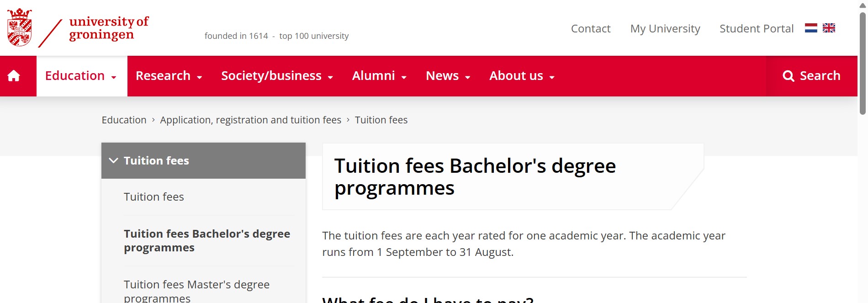Viewport: 868px width, 303px height.
Task: Switch language with the Dutch flag icon
Action: pyautogui.click(x=811, y=28)
